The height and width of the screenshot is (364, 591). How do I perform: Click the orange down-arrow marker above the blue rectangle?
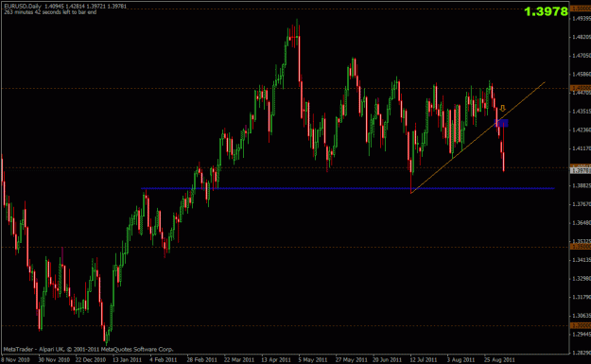click(502, 109)
